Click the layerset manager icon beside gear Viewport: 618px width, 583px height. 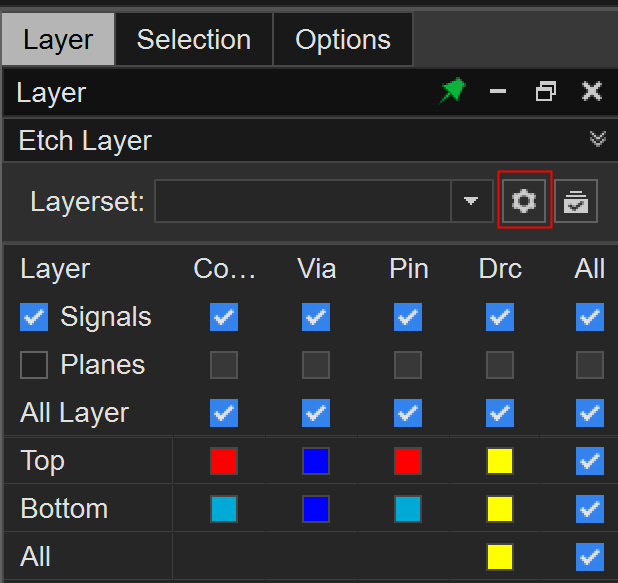(x=576, y=201)
